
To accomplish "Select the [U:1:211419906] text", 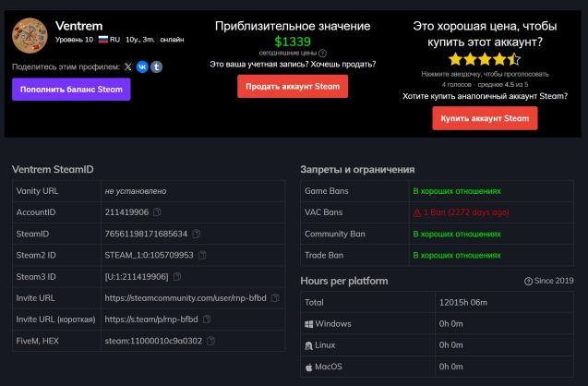I will point(137,277).
